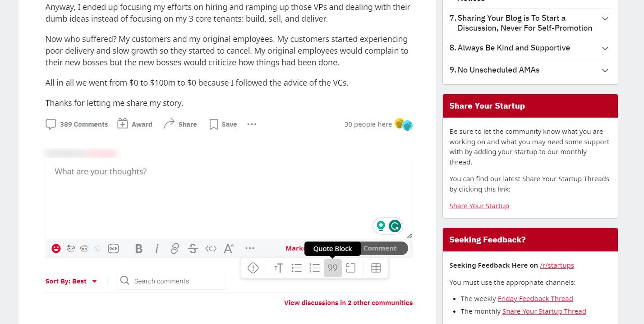View discussions in 2 other communities
The width and height of the screenshot is (644, 324).
pyautogui.click(x=348, y=303)
